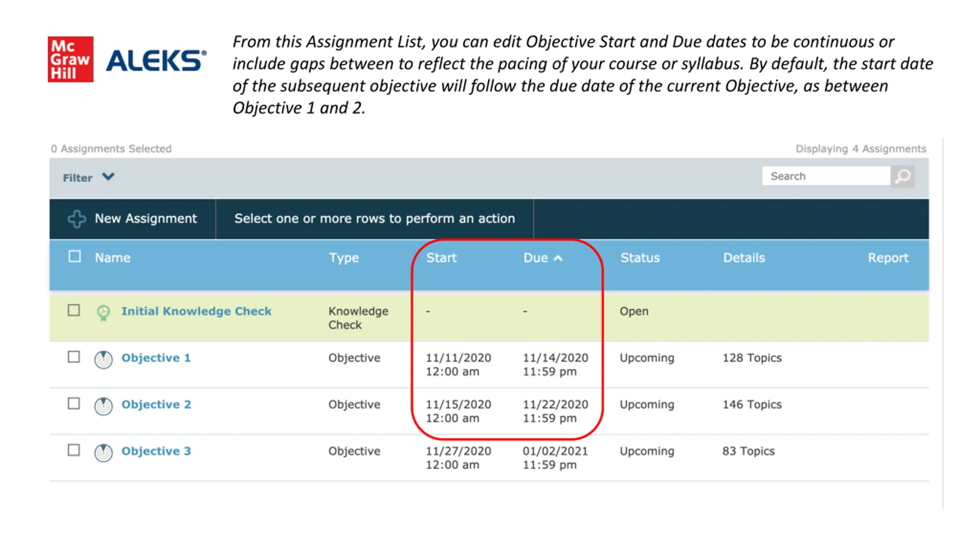Click the search magnifier icon
980x551 pixels.
coord(903,176)
